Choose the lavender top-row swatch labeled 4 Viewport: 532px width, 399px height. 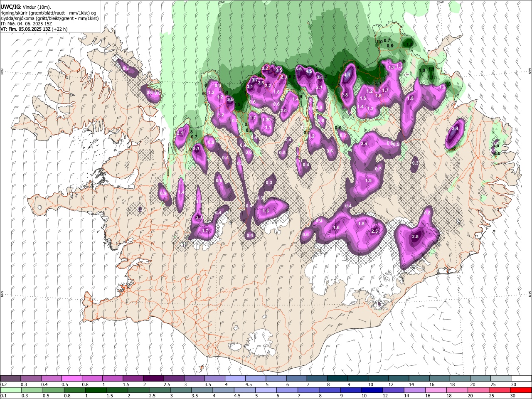pyautogui.click(x=235, y=379)
